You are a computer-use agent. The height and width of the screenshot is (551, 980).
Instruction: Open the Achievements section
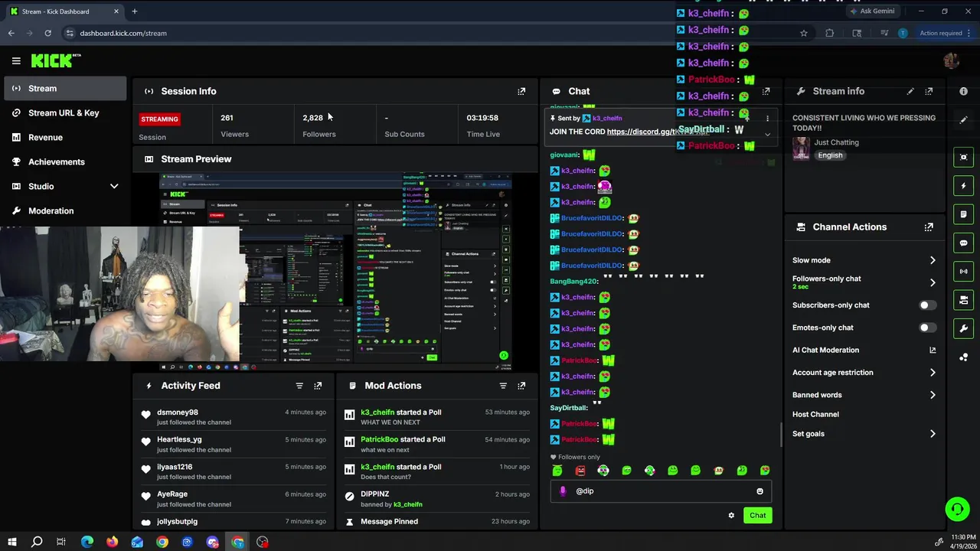click(x=65, y=161)
